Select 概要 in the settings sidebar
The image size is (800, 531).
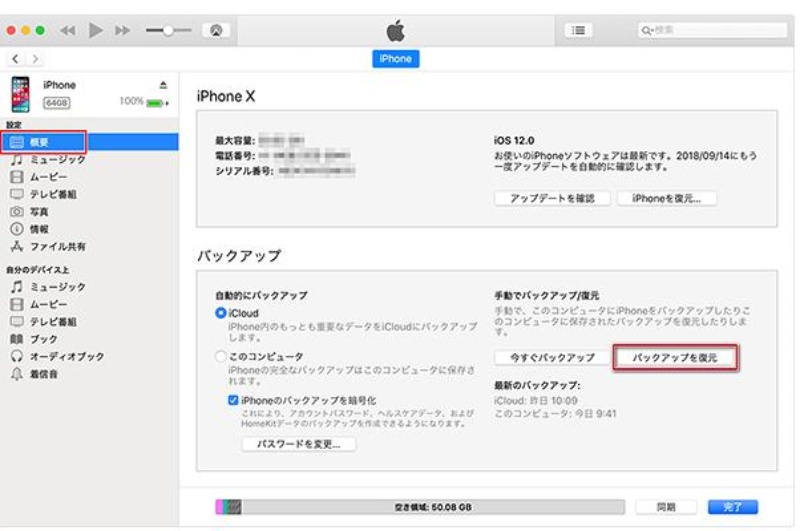point(89,142)
